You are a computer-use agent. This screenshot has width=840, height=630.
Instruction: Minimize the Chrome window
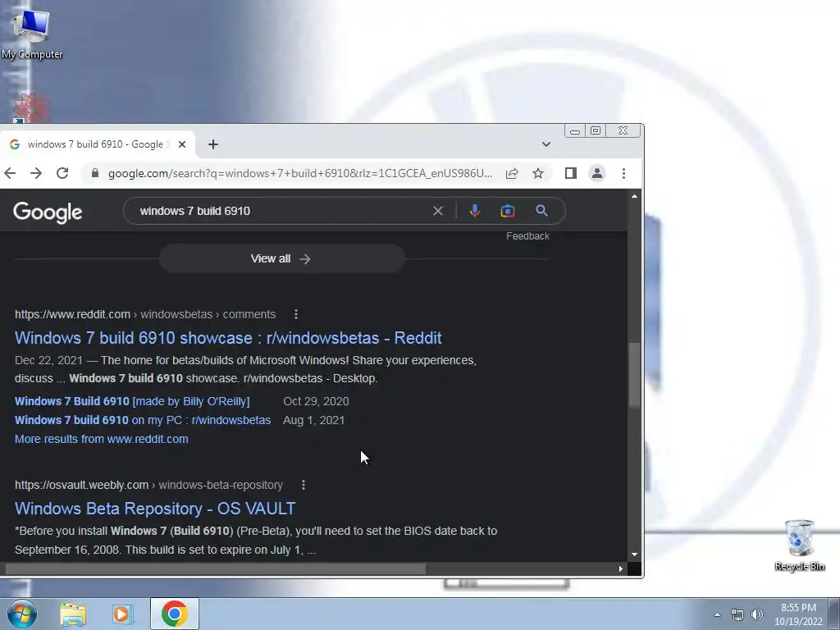(x=575, y=131)
